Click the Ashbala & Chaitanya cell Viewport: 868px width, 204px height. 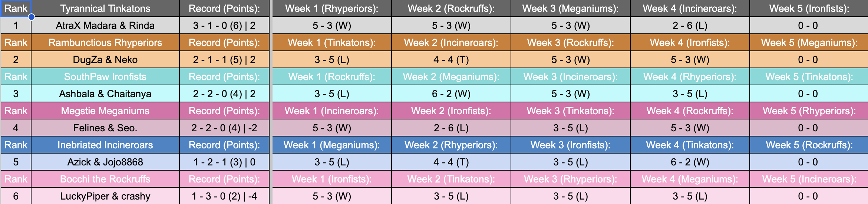105,94
